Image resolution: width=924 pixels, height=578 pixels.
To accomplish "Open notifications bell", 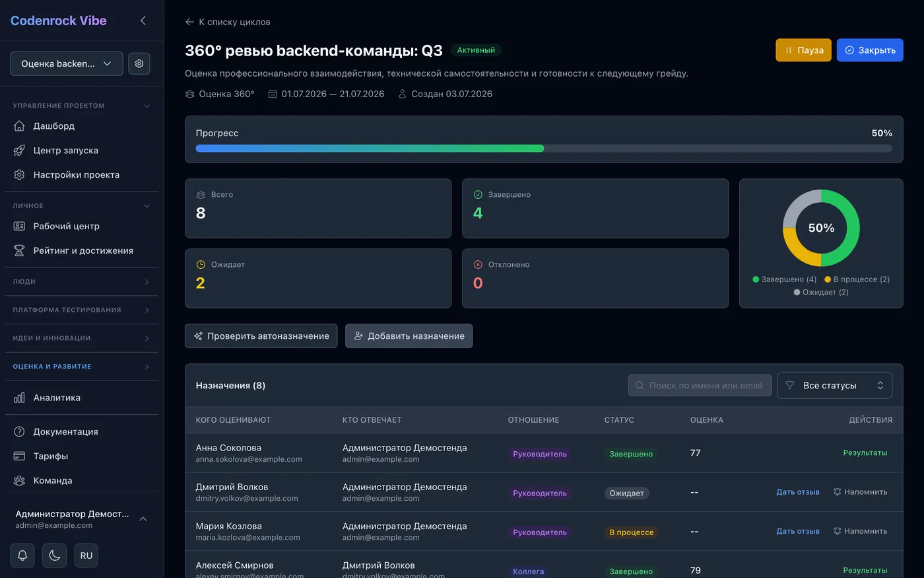I will pyautogui.click(x=22, y=556).
